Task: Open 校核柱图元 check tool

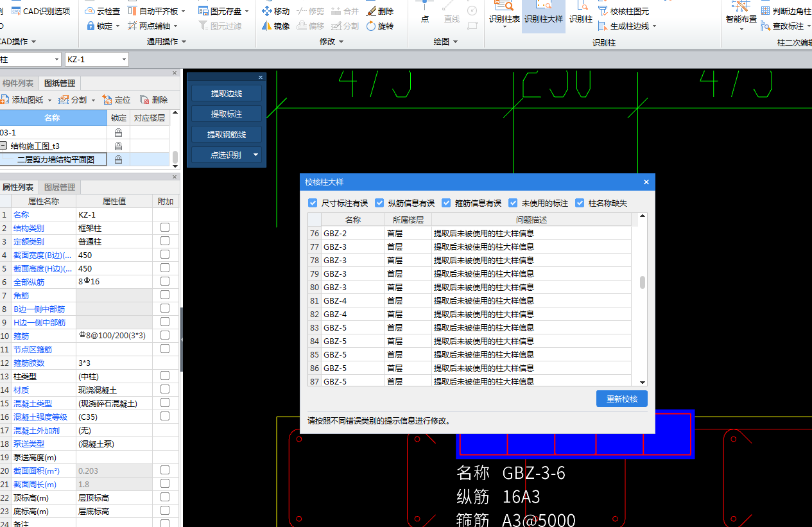Action: pyautogui.click(x=623, y=11)
